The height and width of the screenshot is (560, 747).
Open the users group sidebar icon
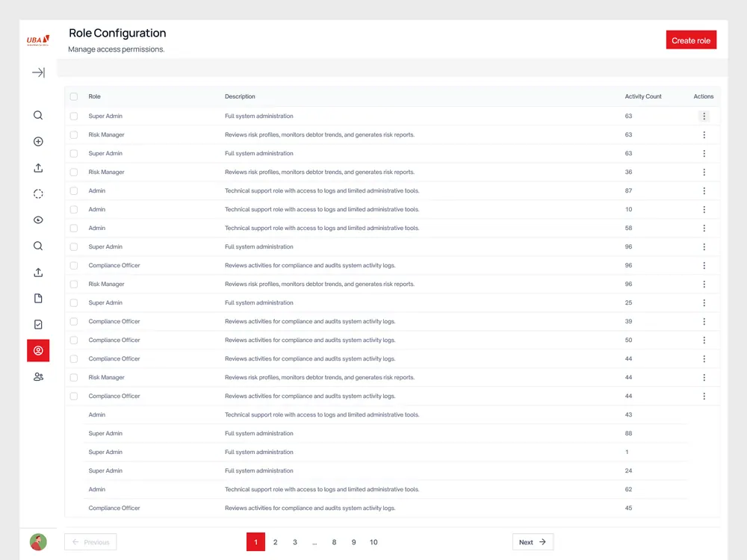[38, 376]
